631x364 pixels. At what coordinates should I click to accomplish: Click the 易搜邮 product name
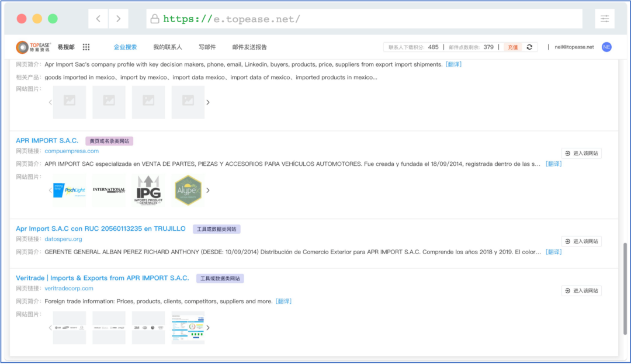66,47
